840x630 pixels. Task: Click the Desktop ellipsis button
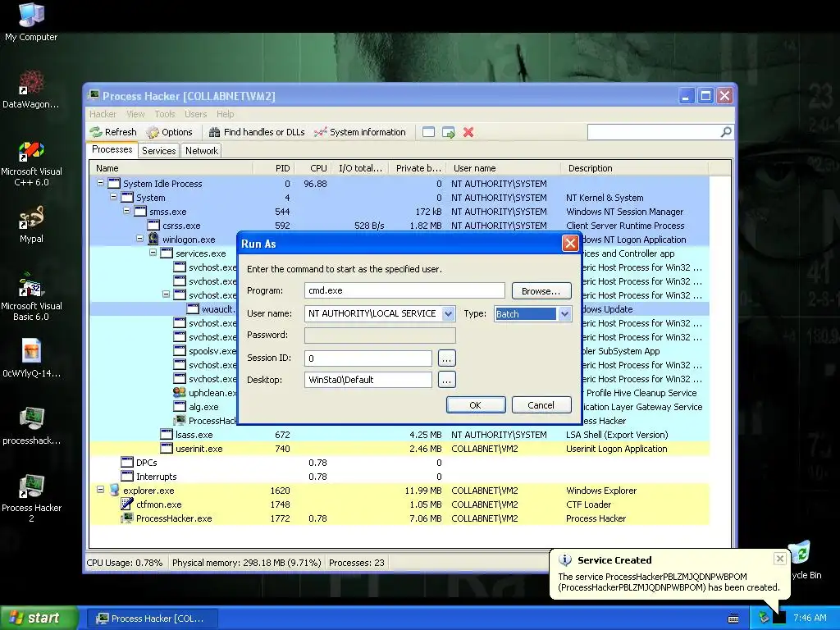[446, 380]
